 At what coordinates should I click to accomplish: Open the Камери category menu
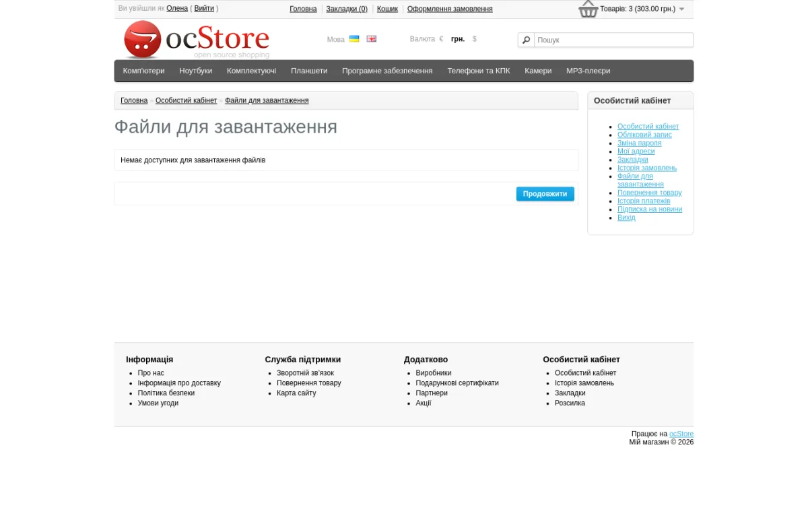538,71
